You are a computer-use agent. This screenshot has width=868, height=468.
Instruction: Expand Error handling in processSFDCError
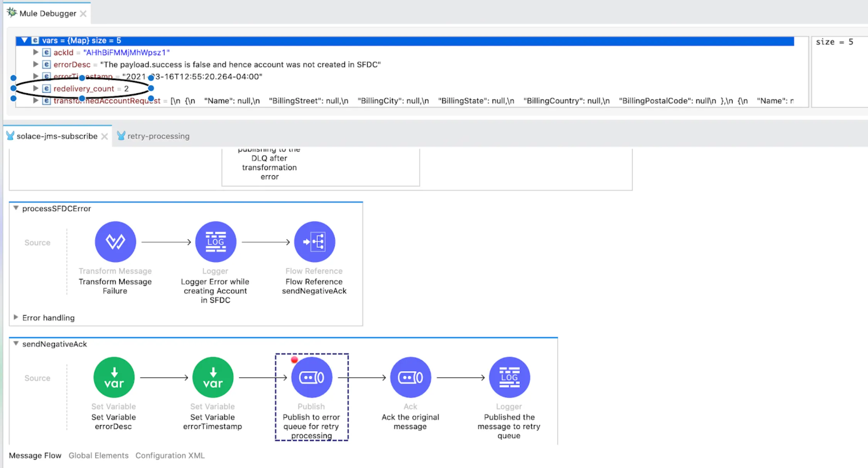point(16,317)
